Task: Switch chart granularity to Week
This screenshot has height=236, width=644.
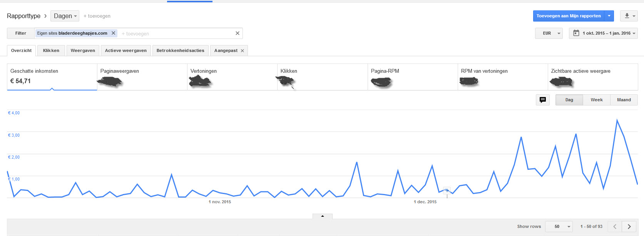Action: 597,100
